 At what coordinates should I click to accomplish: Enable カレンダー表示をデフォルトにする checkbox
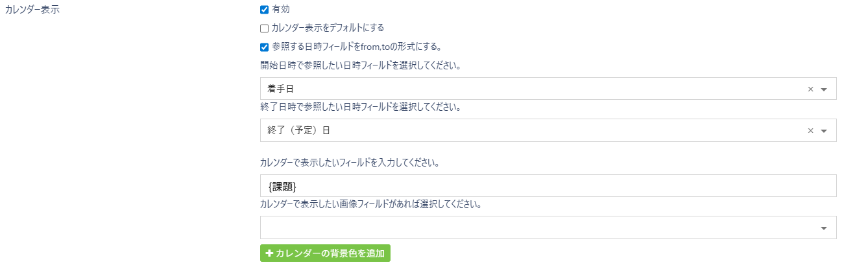pyautogui.click(x=264, y=28)
